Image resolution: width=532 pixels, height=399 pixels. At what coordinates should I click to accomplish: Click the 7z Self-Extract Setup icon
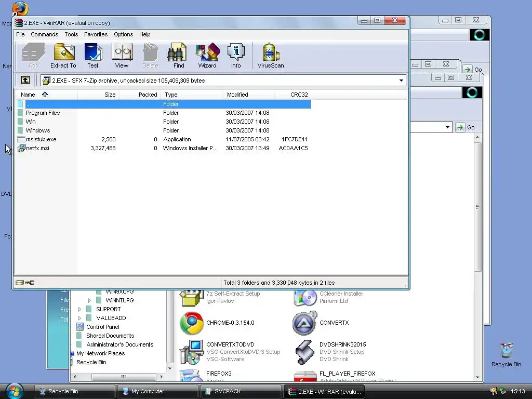[x=192, y=298]
